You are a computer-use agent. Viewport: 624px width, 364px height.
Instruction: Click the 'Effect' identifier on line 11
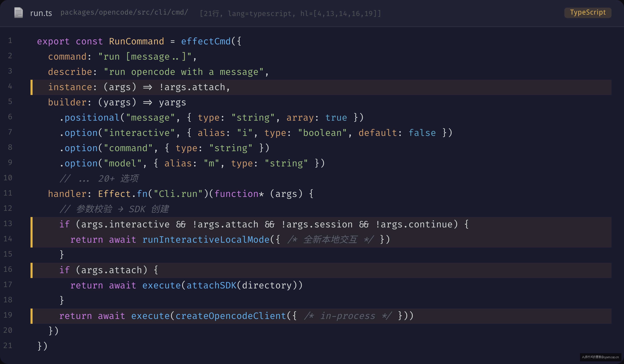(114, 194)
